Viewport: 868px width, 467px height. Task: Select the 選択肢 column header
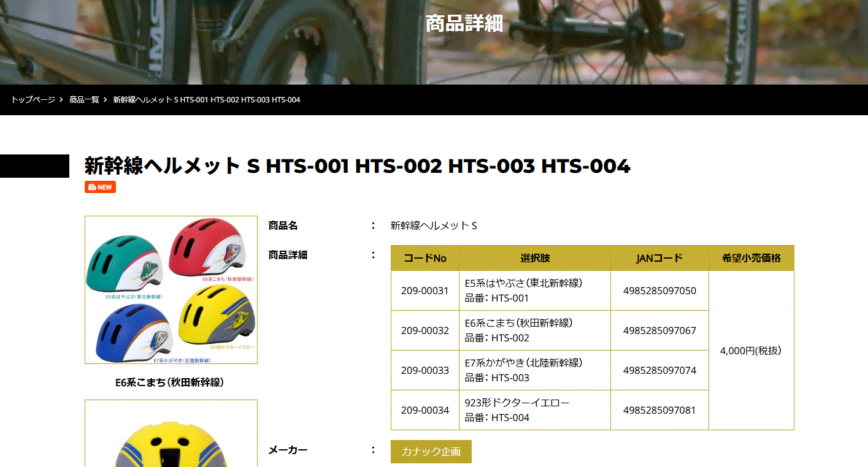tap(534, 257)
